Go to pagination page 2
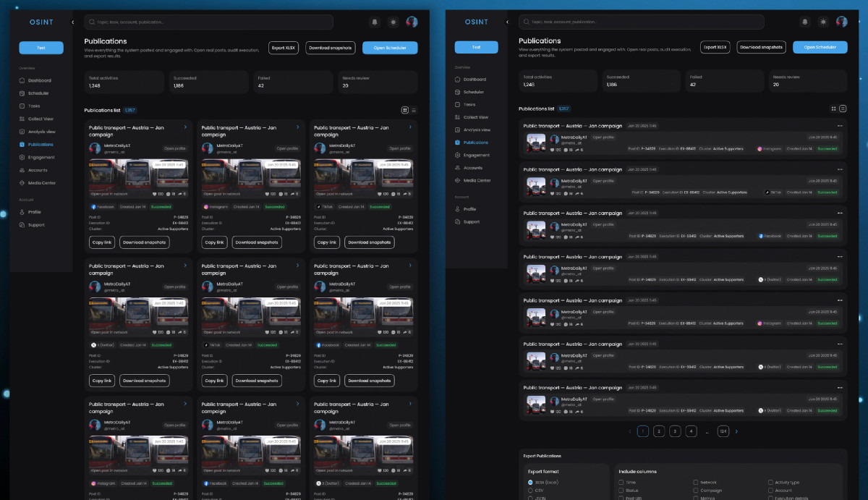 (x=659, y=431)
